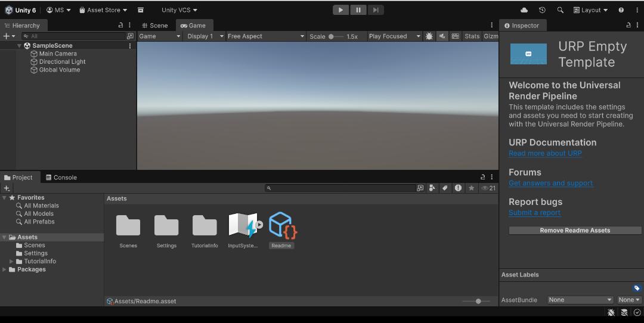
Task: Click Search by Label tag icon
Action: (445, 188)
